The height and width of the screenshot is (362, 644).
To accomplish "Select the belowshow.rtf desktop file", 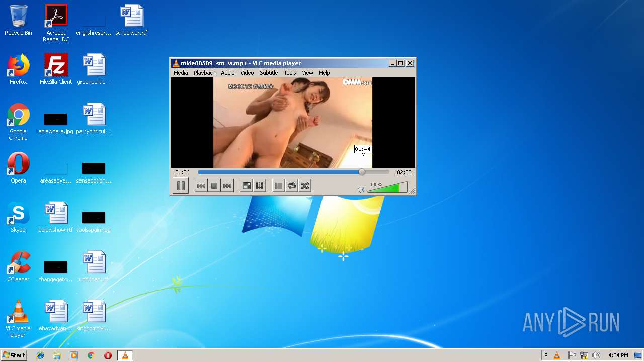I will tap(56, 217).
